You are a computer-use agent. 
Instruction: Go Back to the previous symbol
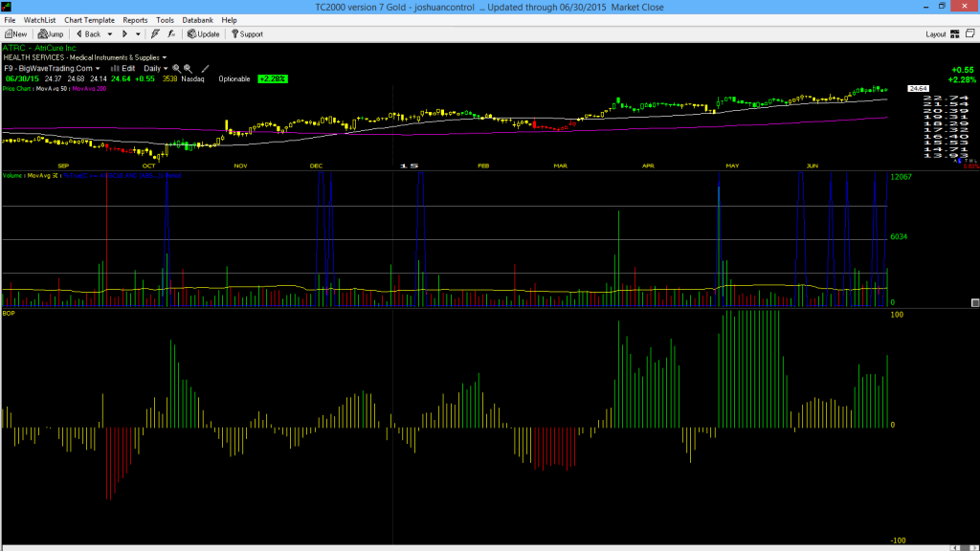pyautogui.click(x=89, y=34)
